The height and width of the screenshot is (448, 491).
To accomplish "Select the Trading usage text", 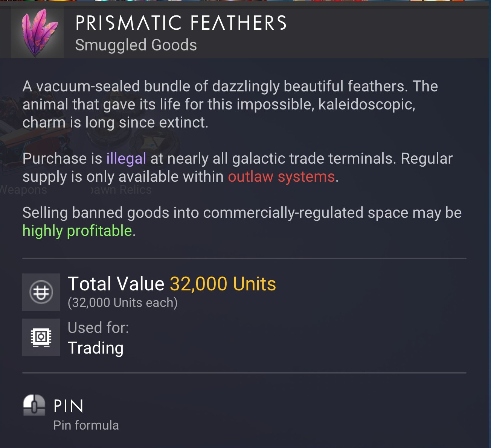I will [96, 348].
